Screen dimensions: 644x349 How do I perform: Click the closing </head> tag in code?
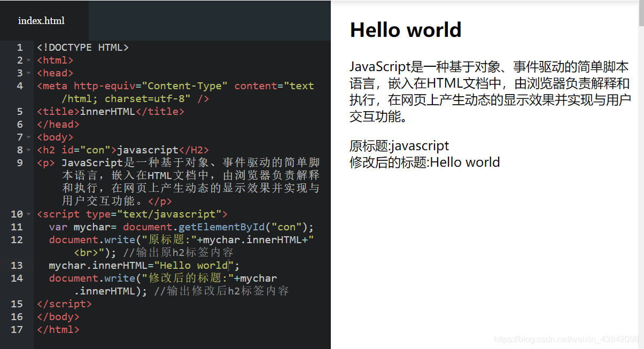(58, 125)
